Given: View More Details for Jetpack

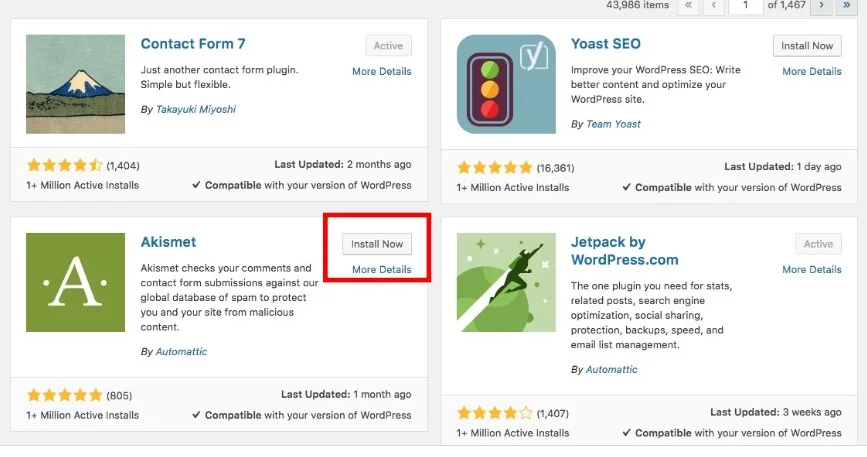Looking at the screenshot, I should [x=812, y=270].
